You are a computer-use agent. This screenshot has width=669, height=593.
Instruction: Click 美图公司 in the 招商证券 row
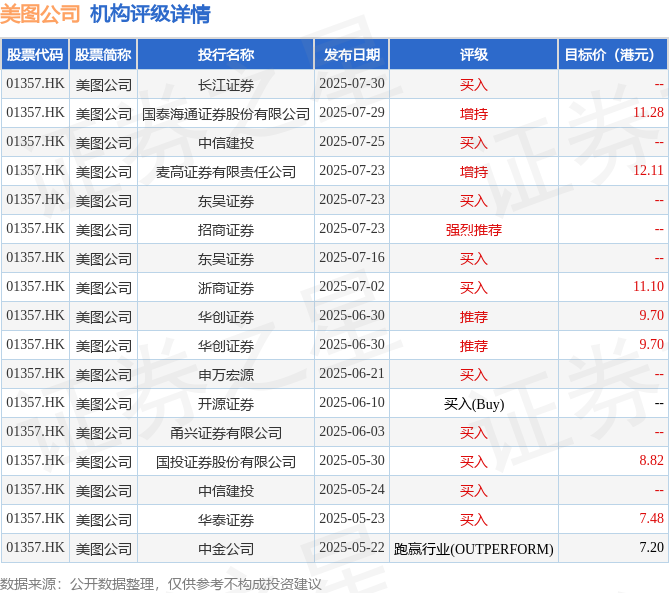pos(104,230)
